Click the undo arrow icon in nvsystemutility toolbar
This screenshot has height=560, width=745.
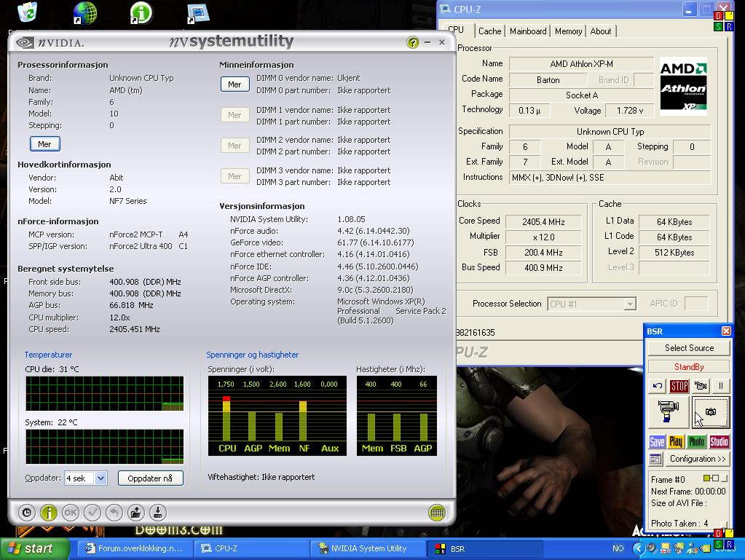[x=114, y=513]
